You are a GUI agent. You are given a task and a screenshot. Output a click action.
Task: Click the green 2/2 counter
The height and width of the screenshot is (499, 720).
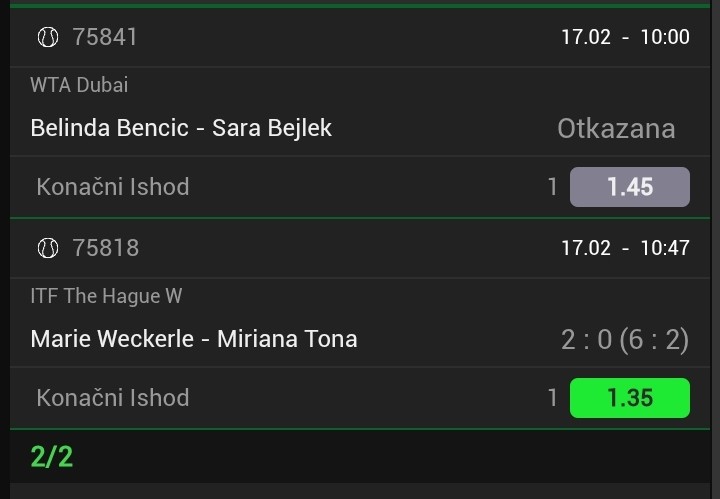pyautogui.click(x=52, y=457)
